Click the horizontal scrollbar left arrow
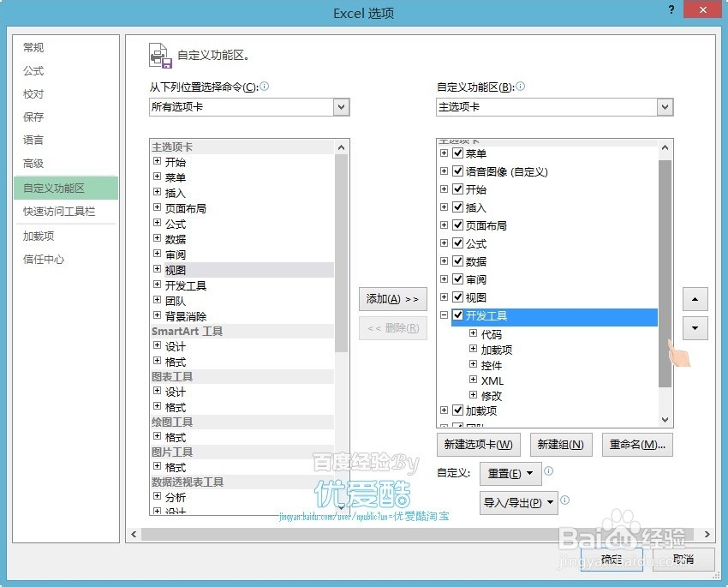728x587 pixels. (x=134, y=534)
